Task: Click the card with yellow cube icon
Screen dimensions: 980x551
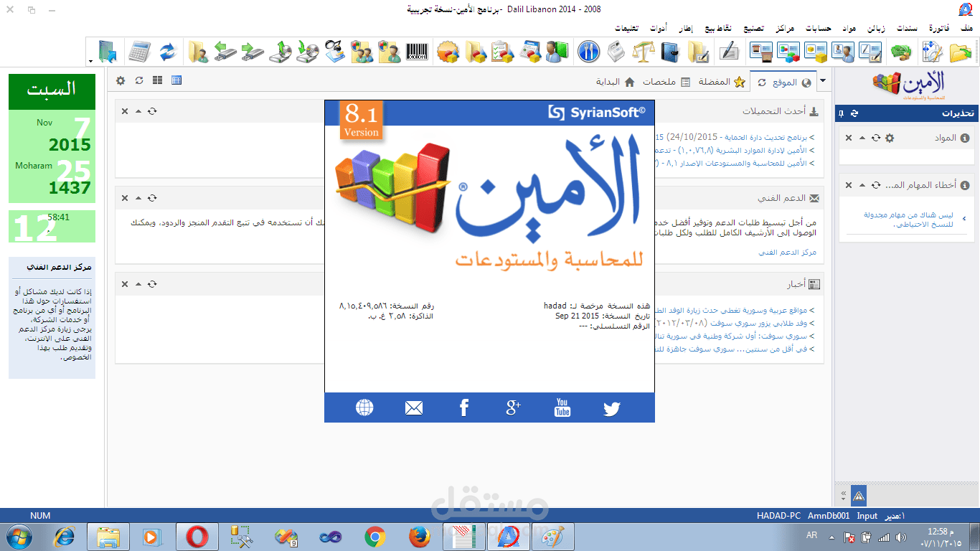Action: pos(816,52)
